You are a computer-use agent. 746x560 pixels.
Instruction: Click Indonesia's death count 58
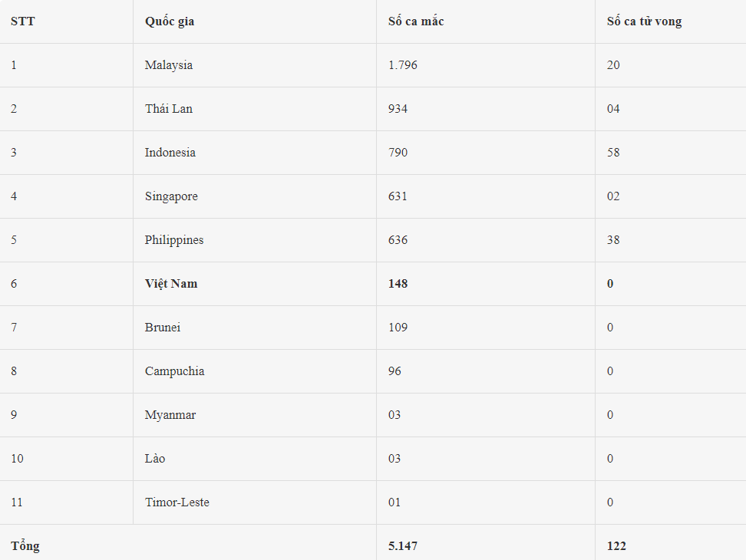tap(613, 153)
